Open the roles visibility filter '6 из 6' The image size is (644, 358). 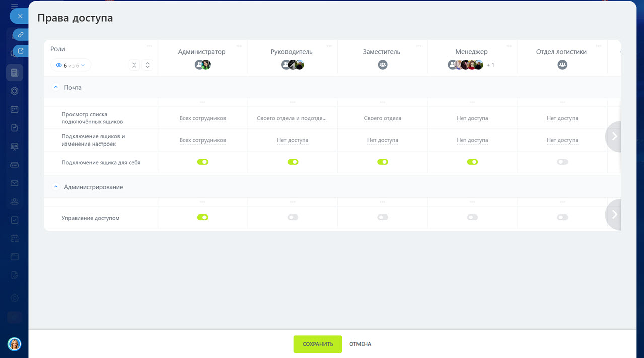click(71, 65)
